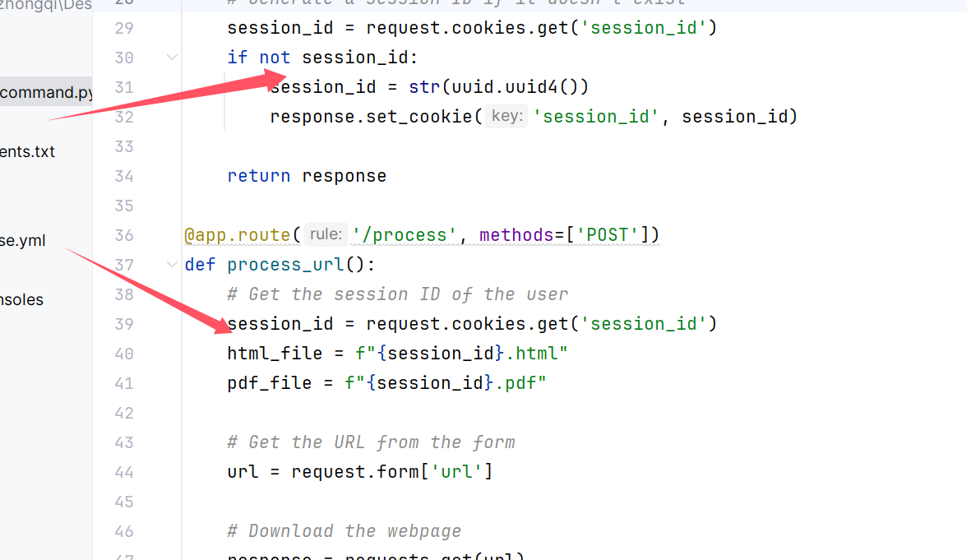The width and height of the screenshot is (967, 560).
Task: Click line number 44 in the gutter
Action: (124, 472)
